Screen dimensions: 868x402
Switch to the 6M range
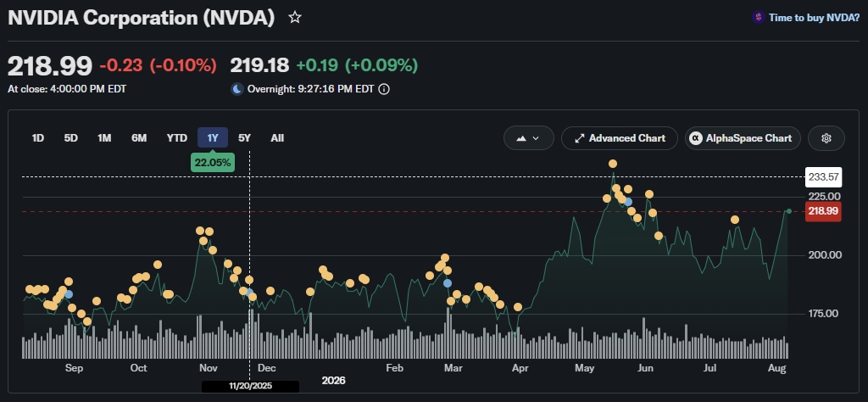click(139, 138)
